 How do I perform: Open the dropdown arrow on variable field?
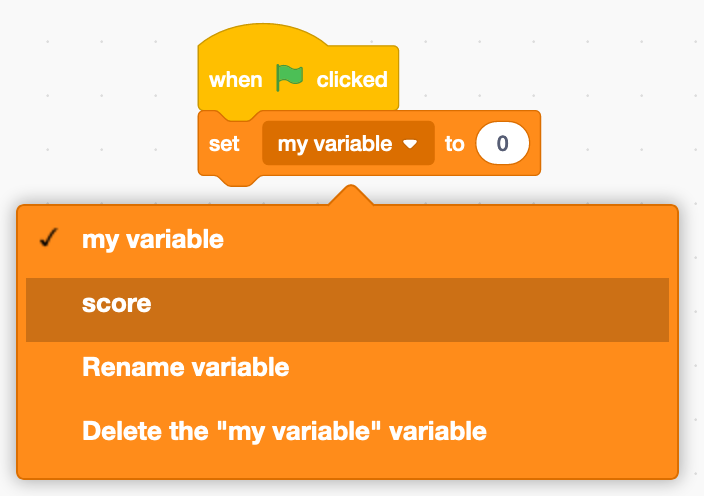coord(410,144)
